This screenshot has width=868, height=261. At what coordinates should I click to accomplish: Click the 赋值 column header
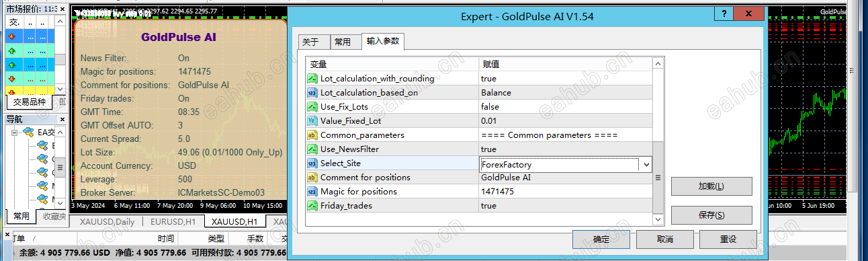point(566,65)
